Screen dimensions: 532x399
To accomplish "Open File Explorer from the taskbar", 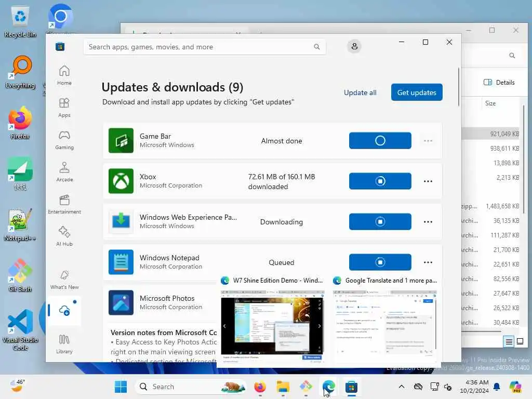I will pos(283,387).
